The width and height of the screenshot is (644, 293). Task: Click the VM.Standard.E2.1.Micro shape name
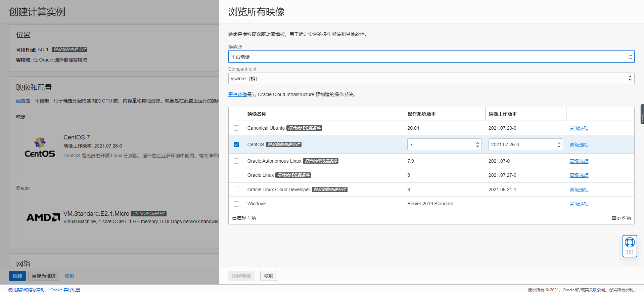point(96,214)
